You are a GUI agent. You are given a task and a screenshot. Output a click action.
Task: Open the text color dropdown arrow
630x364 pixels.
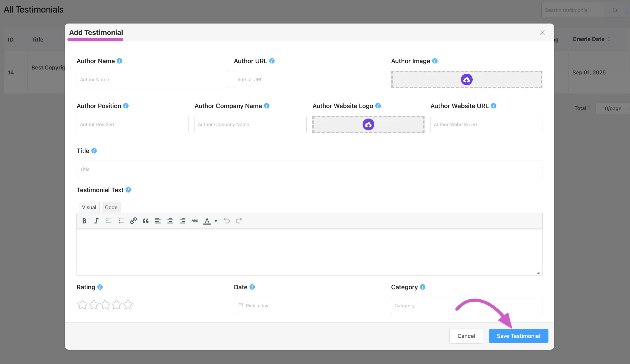pyautogui.click(x=216, y=221)
